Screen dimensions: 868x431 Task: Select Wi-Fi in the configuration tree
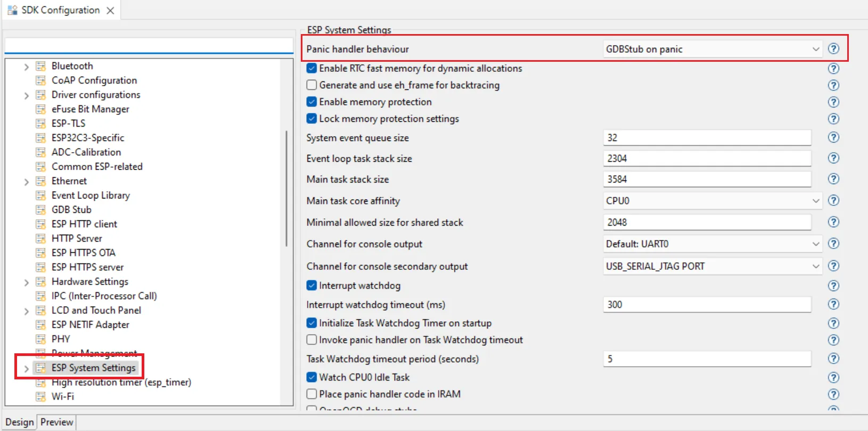[x=63, y=396]
